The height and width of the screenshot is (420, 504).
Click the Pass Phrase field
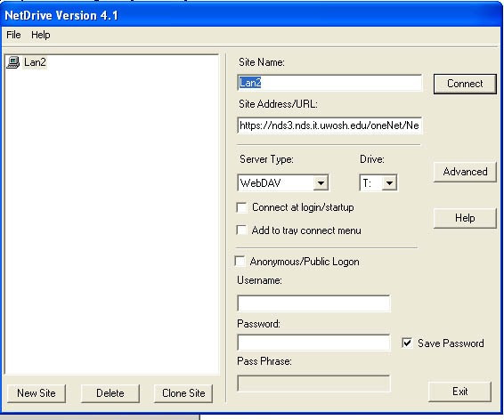pyautogui.click(x=313, y=384)
